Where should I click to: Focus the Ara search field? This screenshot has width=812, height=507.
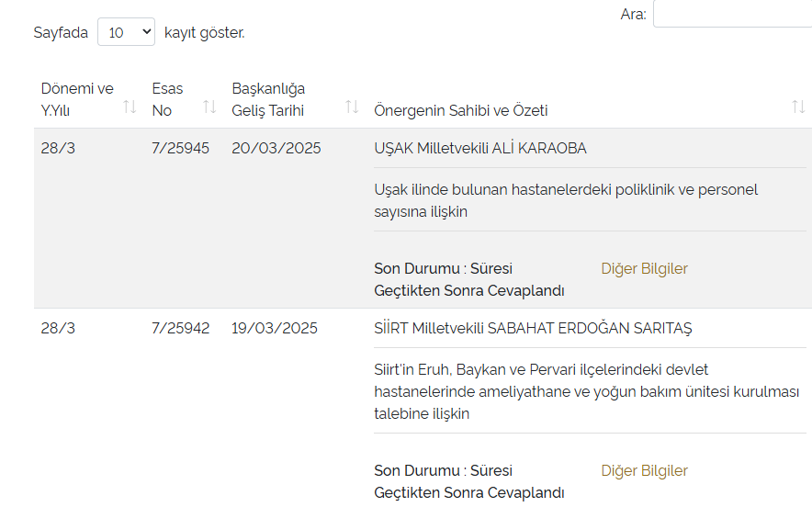[x=732, y=15]
